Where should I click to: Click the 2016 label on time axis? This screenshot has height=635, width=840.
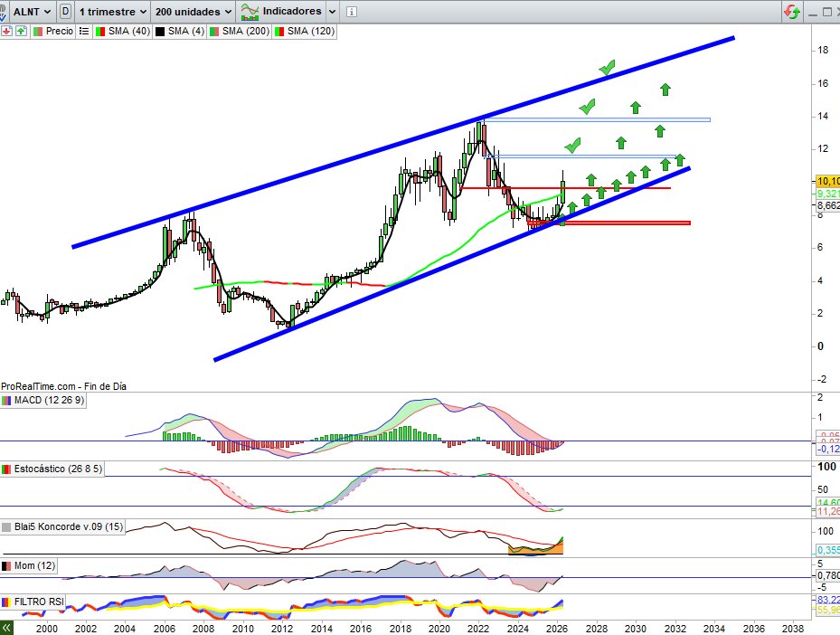click(x=361, y=629)
